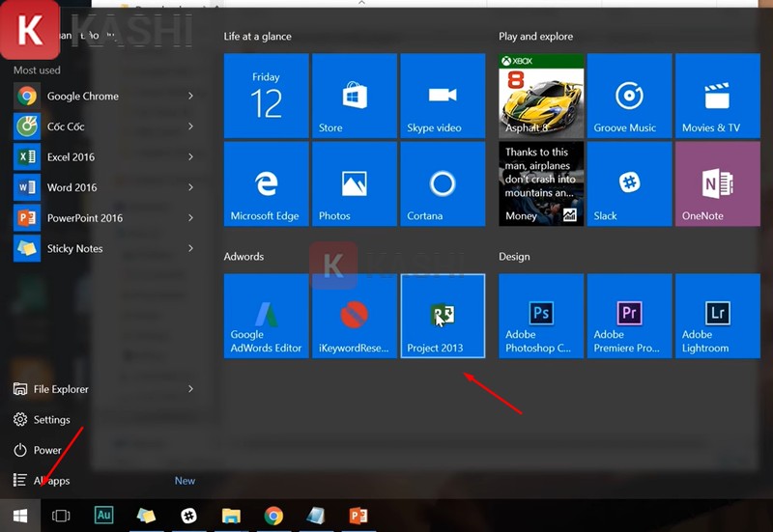Screen dimensions: 773x532
Task: Open the Movies & TV tile
Action: (718, 96)
